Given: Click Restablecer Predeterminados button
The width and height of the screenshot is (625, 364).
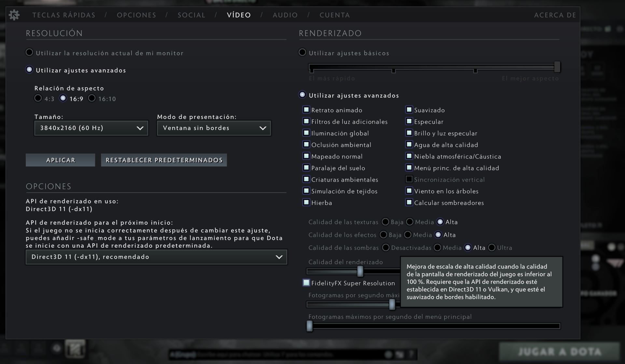Looking at the screenshot, I should point(164,160).
